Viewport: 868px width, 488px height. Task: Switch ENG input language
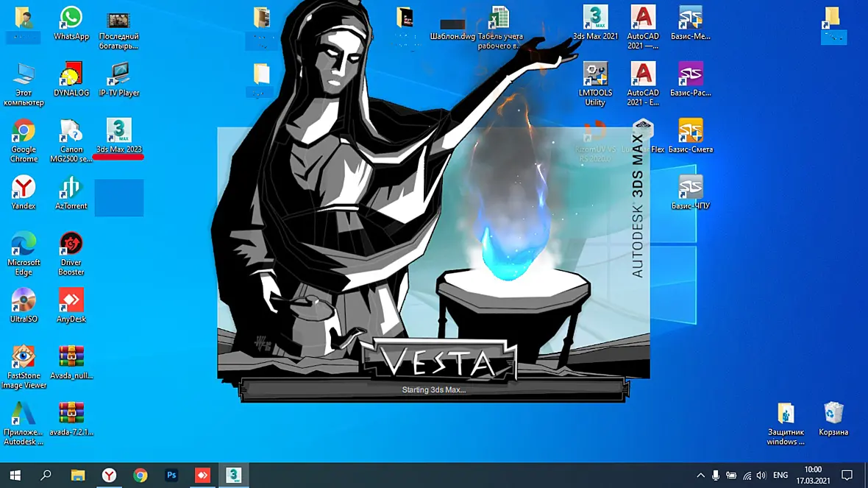pyautogui.click(x=780, y=475)
